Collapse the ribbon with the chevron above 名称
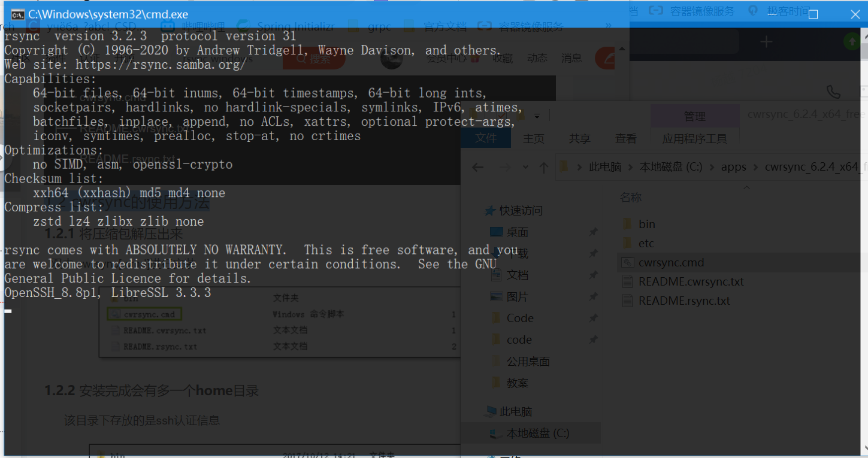 point(746,187)
